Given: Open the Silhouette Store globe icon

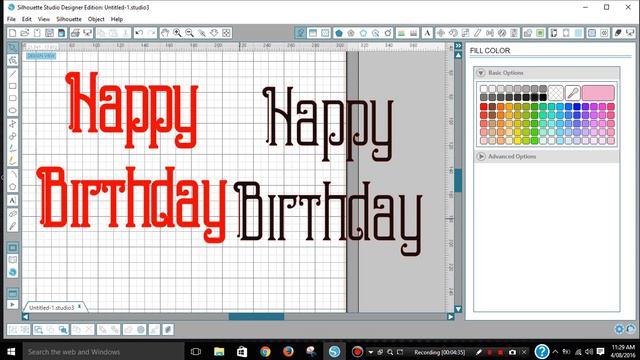Looking at the screenshot, I should pos(13,272).
